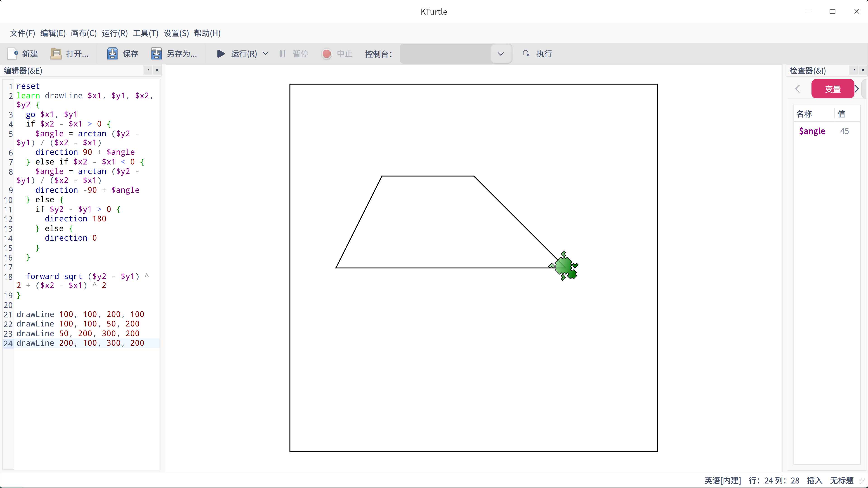Go to next inspector tab arrow
This screenshot has height=488, width=868.
tap(856, 89)
